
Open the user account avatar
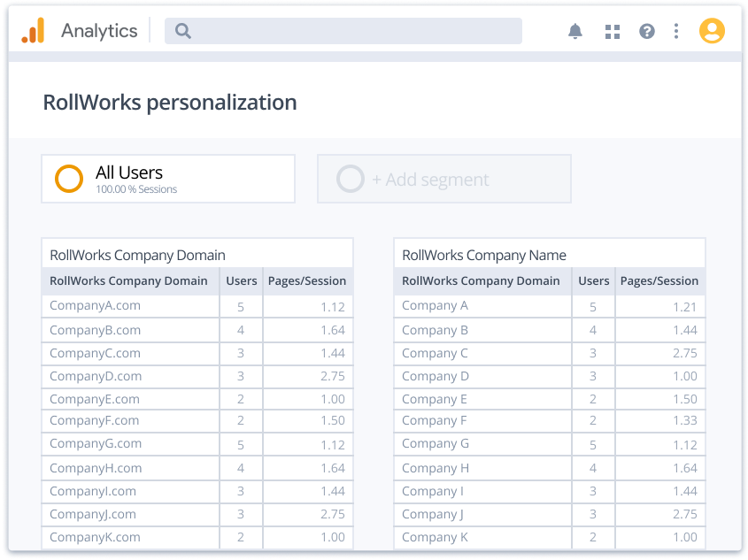(x=712, y=31)
